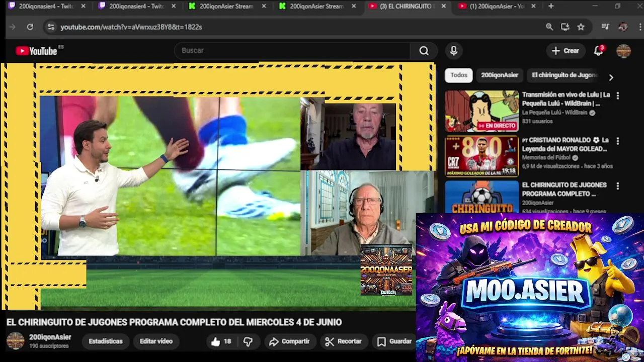The image size is (644, 362).
Task: Click the Compartir share button
Action: (289, 341)
